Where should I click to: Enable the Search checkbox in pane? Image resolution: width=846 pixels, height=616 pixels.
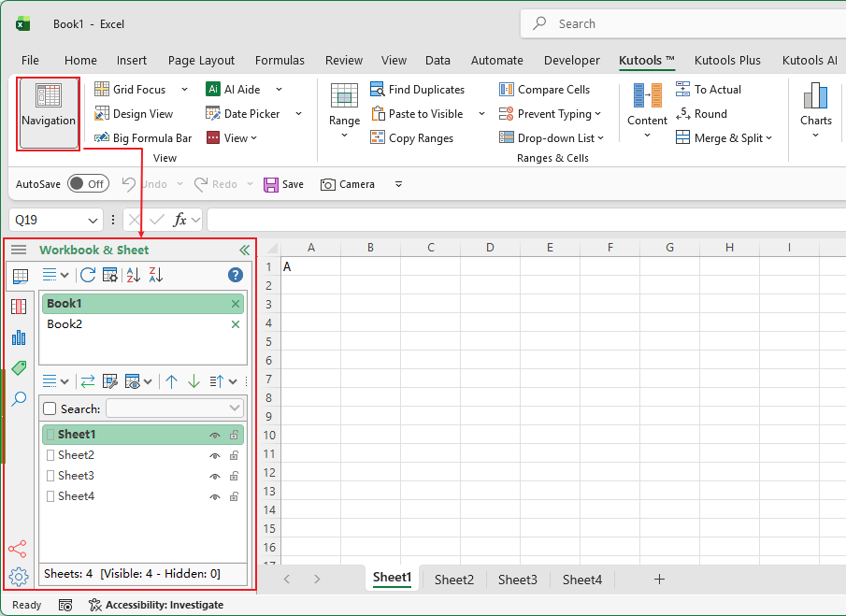pos(50,408)
